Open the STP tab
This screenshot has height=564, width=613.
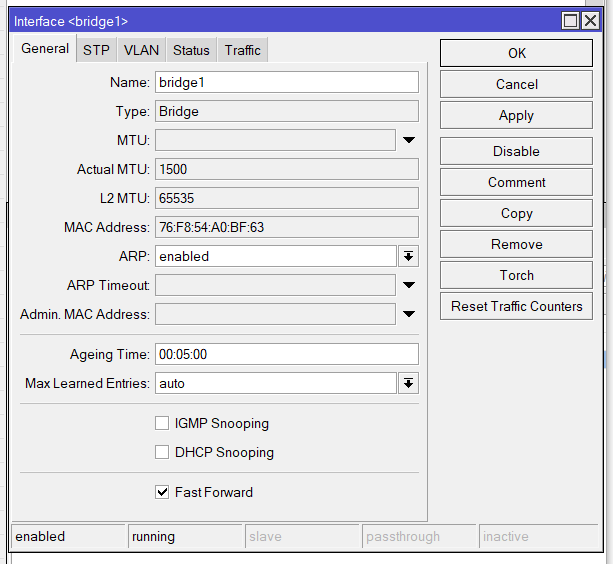tap(96, 50)
